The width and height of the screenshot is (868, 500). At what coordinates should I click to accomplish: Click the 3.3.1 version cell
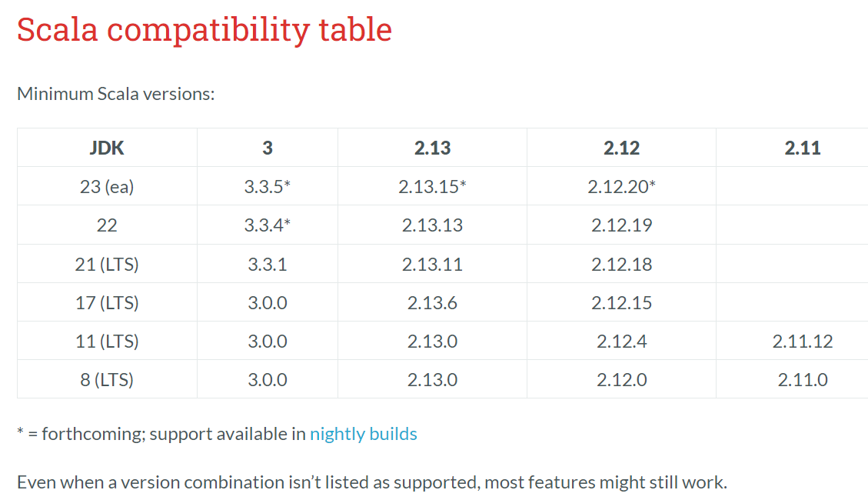(x=268, y=264)
